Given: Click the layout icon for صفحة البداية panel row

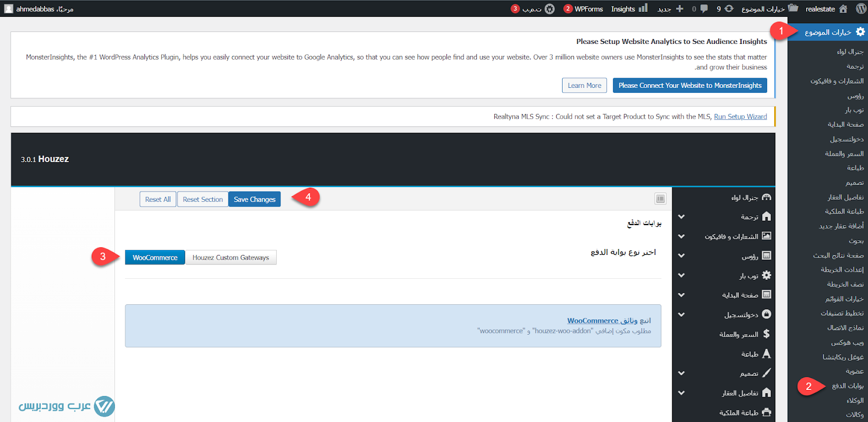Looking at the screenshot, I should (767, 295).
